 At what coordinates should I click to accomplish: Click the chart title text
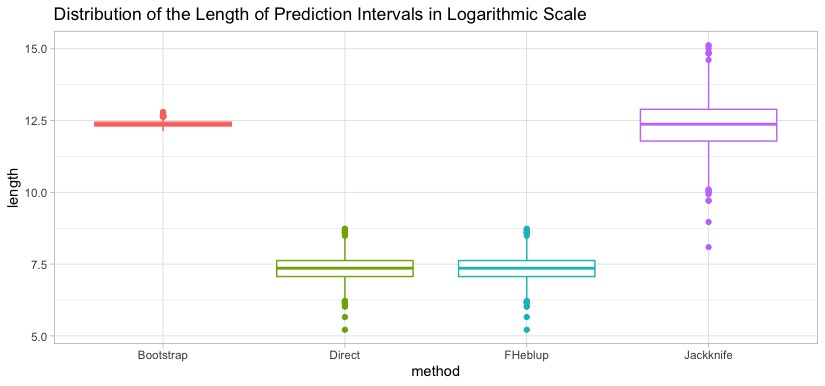[320, 14]
